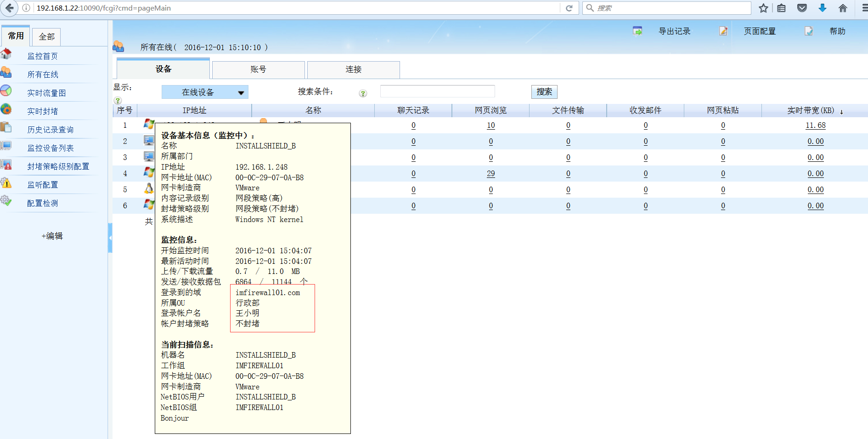The height and width of the screenshot is (439, 868).
Task: Click the 导出记录 export icon
Action: (637, 31)
